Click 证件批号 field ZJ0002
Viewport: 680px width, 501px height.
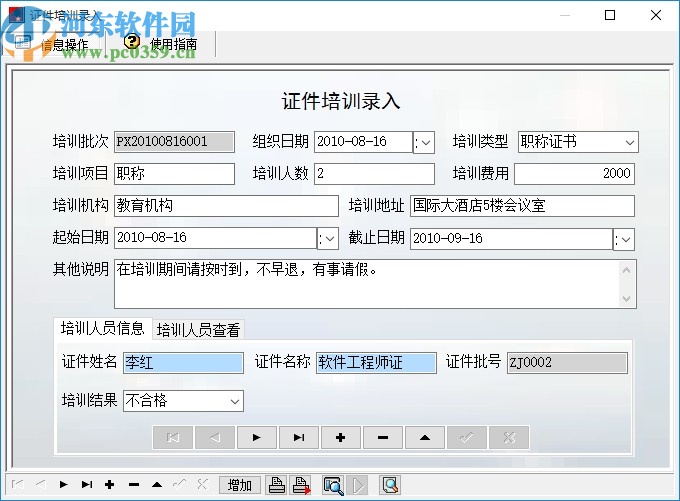[x=567, y=363]
